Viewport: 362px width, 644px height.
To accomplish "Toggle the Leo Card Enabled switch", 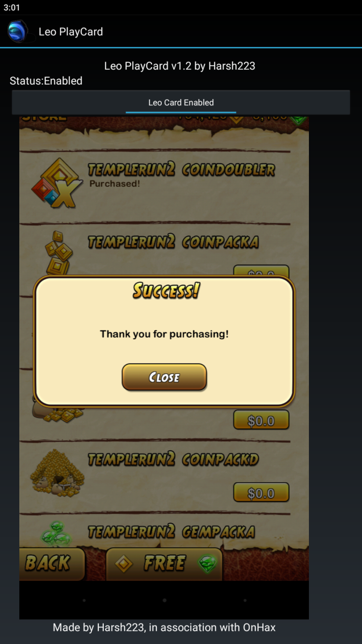I will [181, 102].
